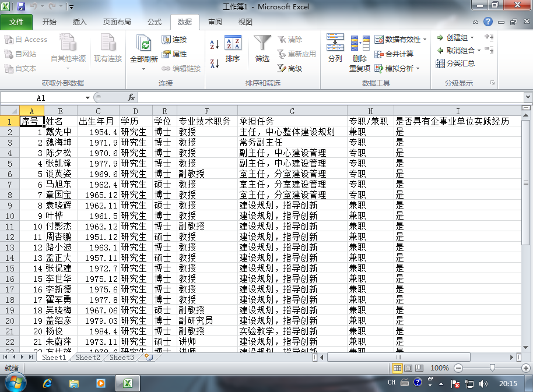The image size is (533, 392).
Task: Click the 分列 (Text to Columns) icon
Action: tap(335, 48)
